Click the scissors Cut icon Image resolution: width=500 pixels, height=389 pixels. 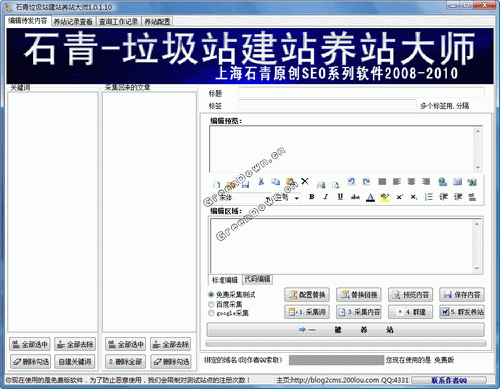click(261, 182)
